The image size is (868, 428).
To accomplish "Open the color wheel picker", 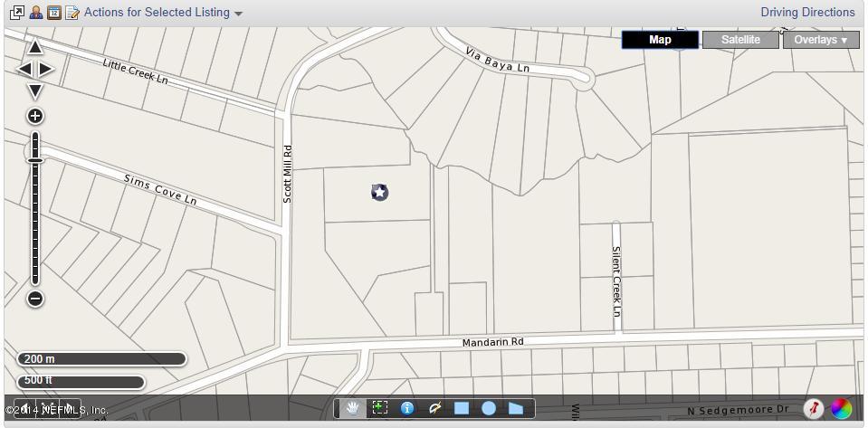I will tap(841, 409).
